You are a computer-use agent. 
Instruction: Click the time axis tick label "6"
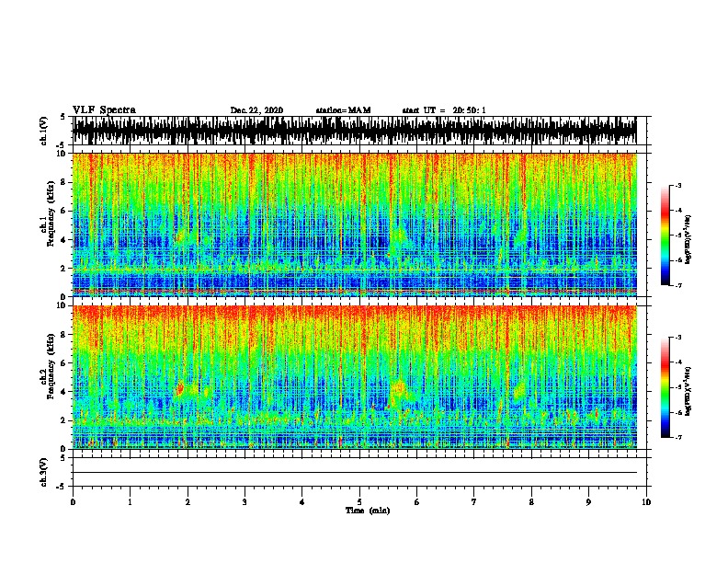coord(417,502)
